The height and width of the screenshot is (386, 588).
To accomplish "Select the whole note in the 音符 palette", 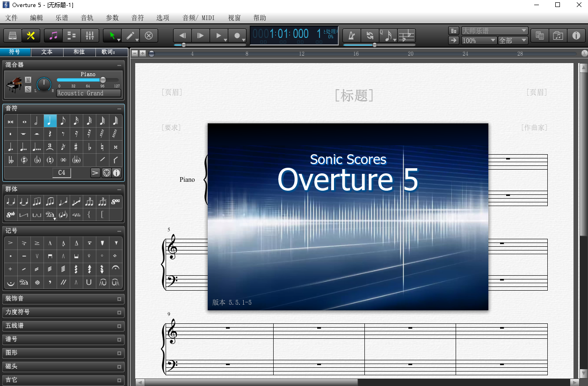I will (x=24, y=121).
